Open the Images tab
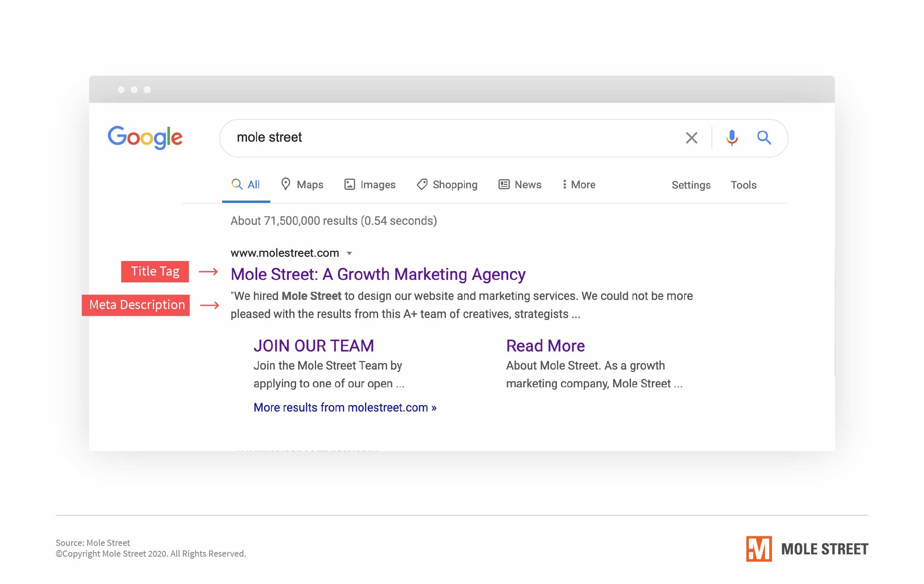This screenshot has width=924, height=584. click(370, 185)
